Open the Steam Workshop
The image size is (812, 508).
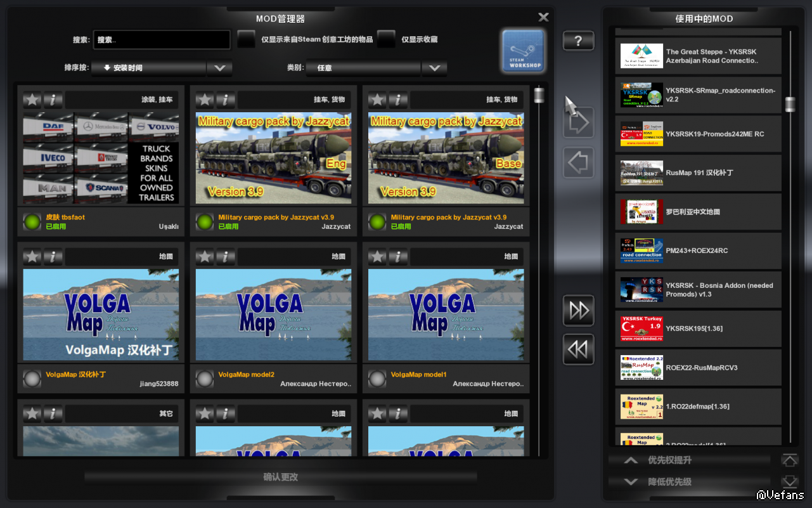tap(523, 51)
